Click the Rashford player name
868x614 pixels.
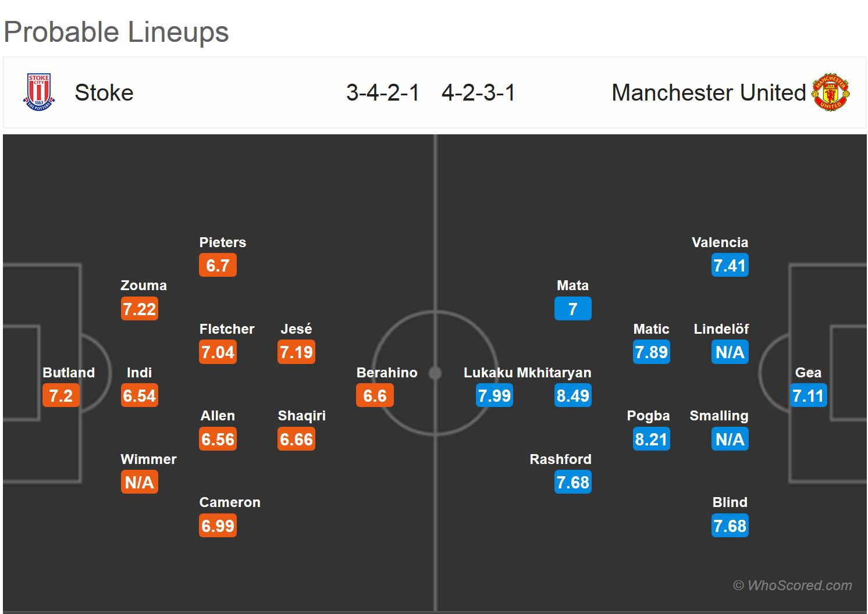click(560, 459)
